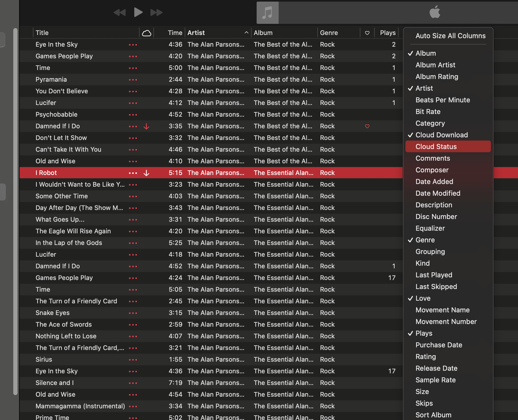Sort songs by Time column header

pos(175,33)
